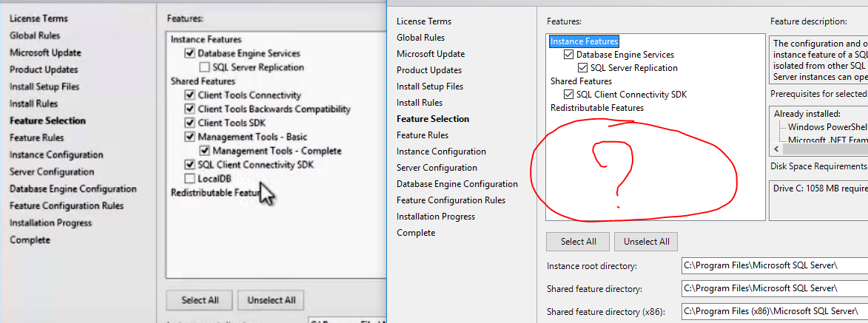Click Select All in right window

click(578, 242)
